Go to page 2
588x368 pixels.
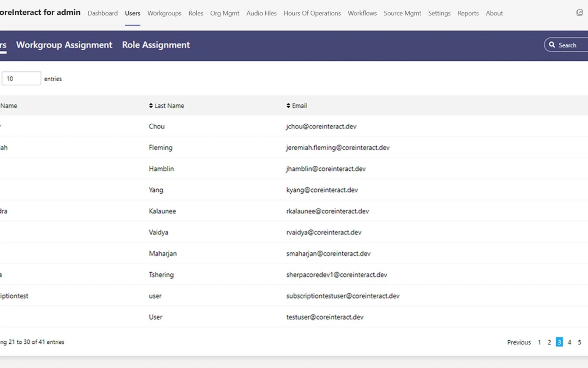pyautogui.click(x=549, y=342)
